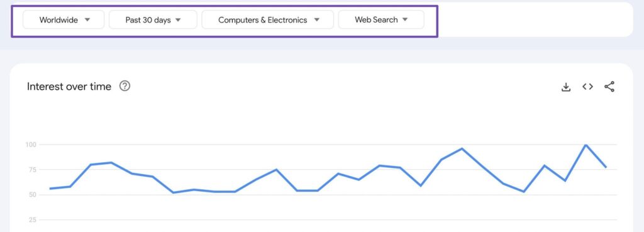Image resolution: width=644 pixels, height=232 pixels.
Task: Click the 50 axis label
Action: [x=32, y=195]
